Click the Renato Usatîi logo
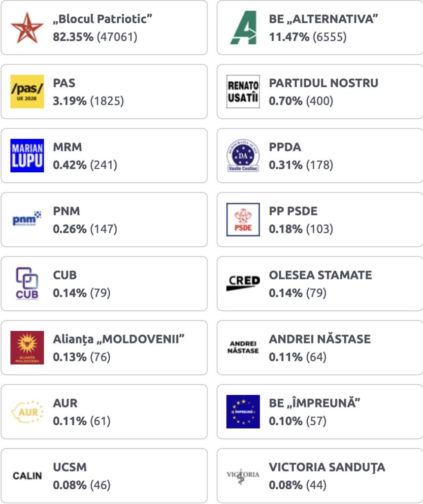423x504 pixels. [243, 92]
